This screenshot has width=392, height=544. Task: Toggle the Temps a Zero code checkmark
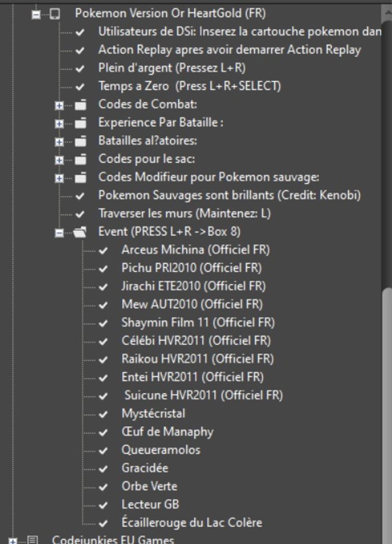point(80,87)
